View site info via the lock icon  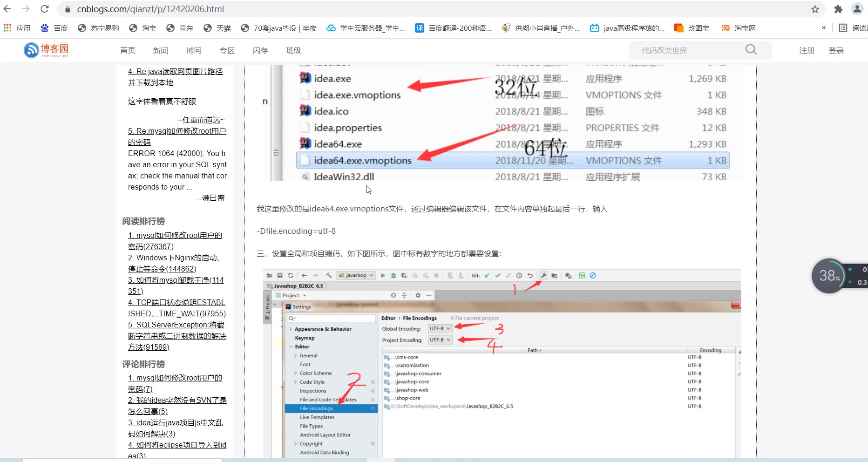tap(68, 9)
